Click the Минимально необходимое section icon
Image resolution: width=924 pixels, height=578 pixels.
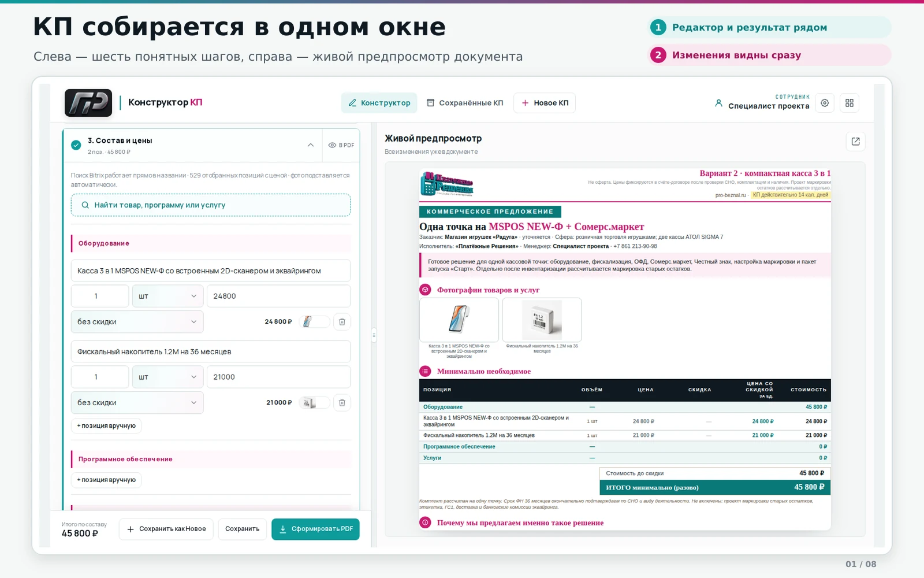(x=426, y=371)
